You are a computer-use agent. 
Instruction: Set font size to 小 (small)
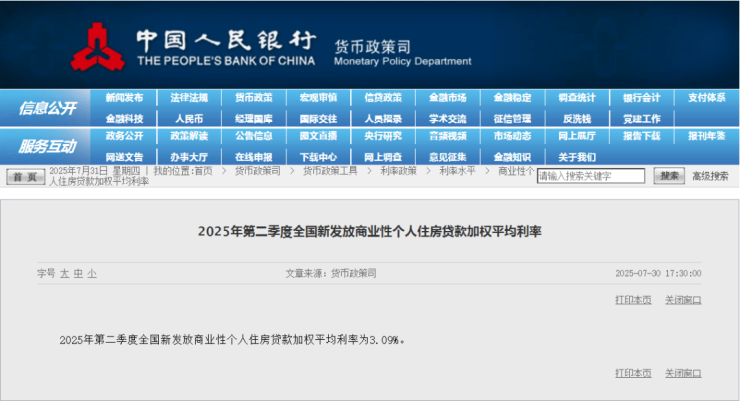tap(92, 273)
